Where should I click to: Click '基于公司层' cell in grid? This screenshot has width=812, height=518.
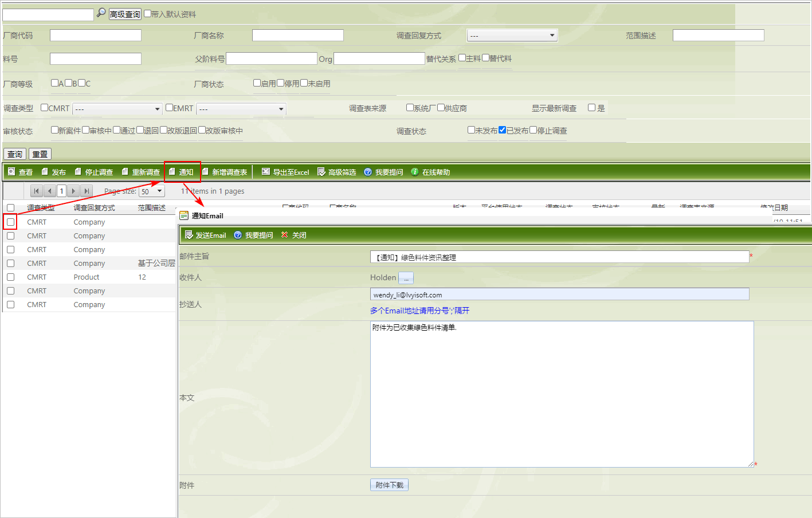(156, 263)
